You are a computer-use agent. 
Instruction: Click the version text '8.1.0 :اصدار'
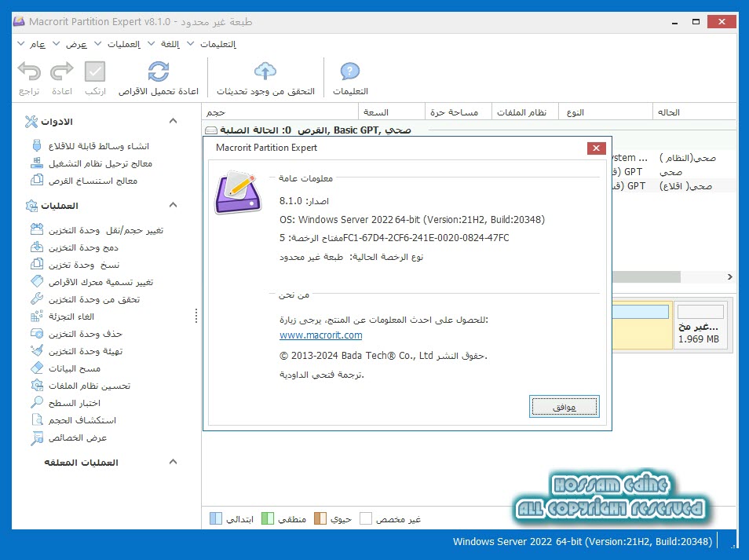(304, 201)
